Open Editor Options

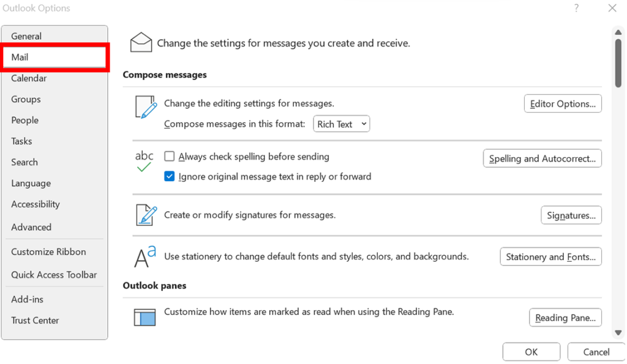point(562,103)
